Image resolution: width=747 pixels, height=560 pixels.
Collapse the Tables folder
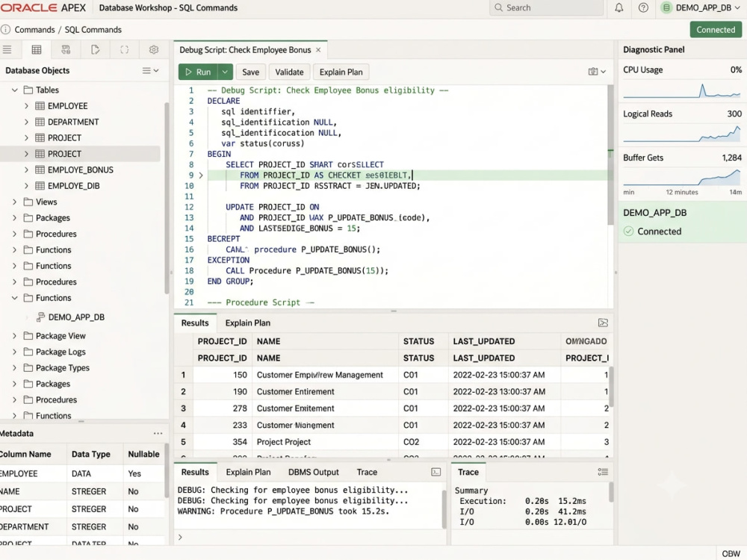click(15, 90)
